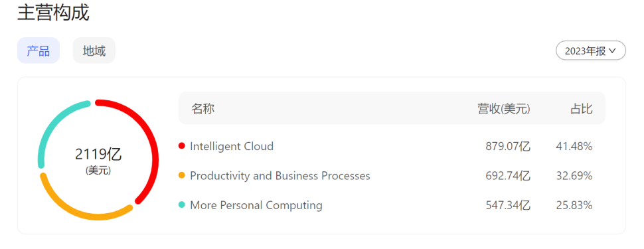The width and height of the screenshot is (644, 249).
Task: Select Productivity and Business Processes label
Action: (280, 176)
